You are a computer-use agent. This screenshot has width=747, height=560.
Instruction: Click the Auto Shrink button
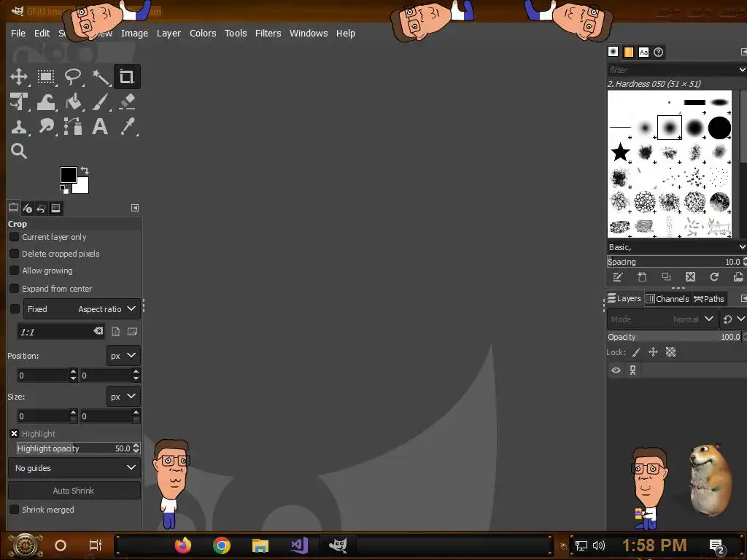click(74, 491)
